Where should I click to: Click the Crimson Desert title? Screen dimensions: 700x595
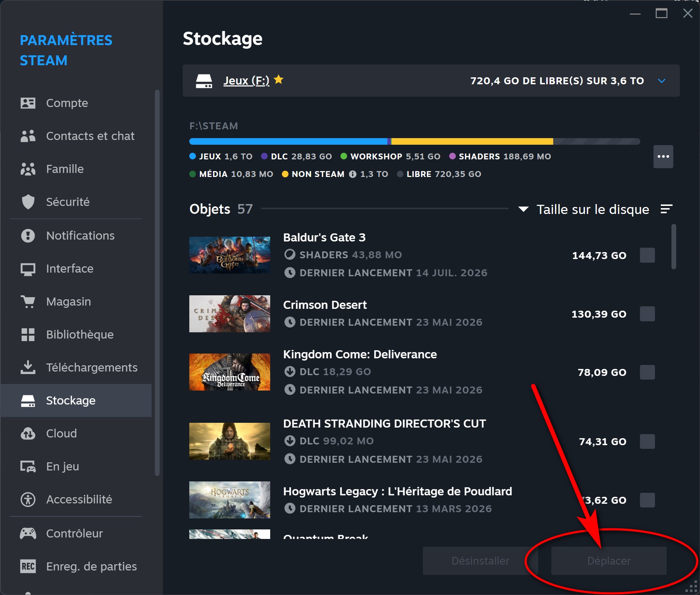coord(325,305)
